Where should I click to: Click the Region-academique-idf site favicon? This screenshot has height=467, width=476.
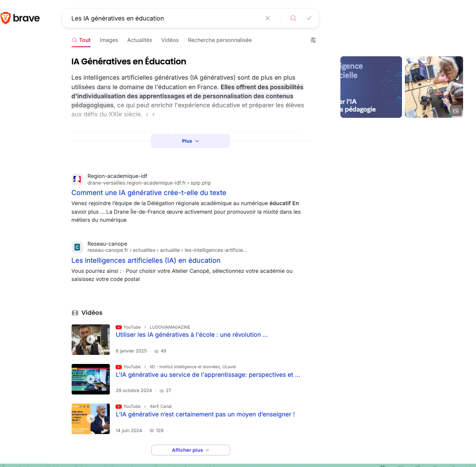point(77,179)
